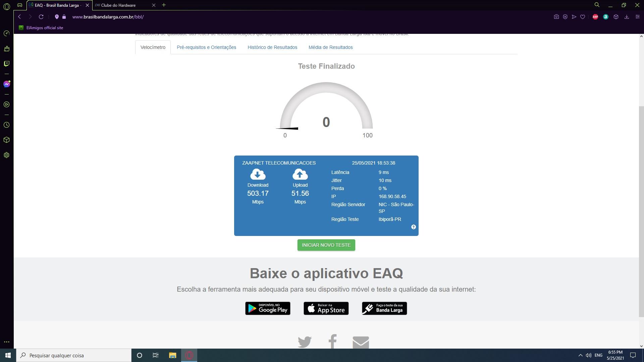Click the Banda Larga test badge

(x=384, y=308)
